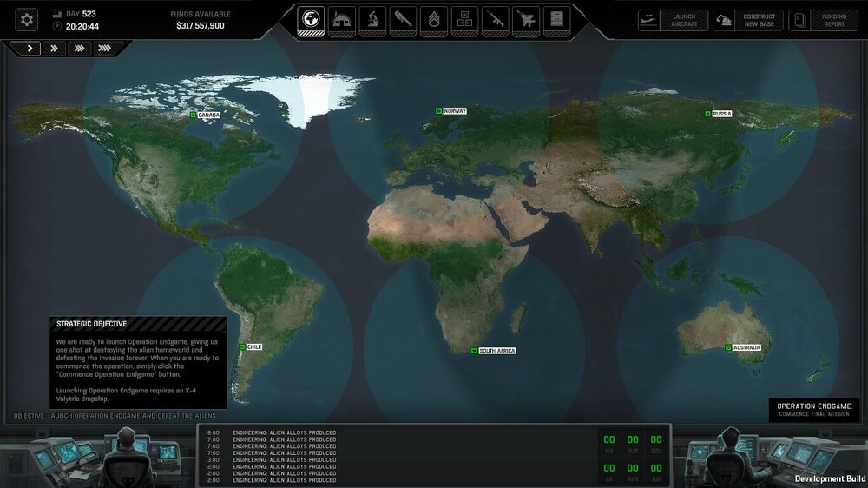This screenshot has height=488, width=868.
Task: Open the Funding Report
Action: 823,21
